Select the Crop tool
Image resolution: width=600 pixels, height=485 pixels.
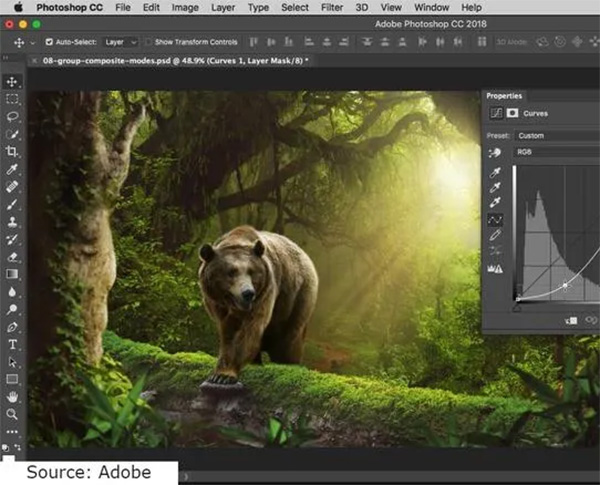pos(12,151)
